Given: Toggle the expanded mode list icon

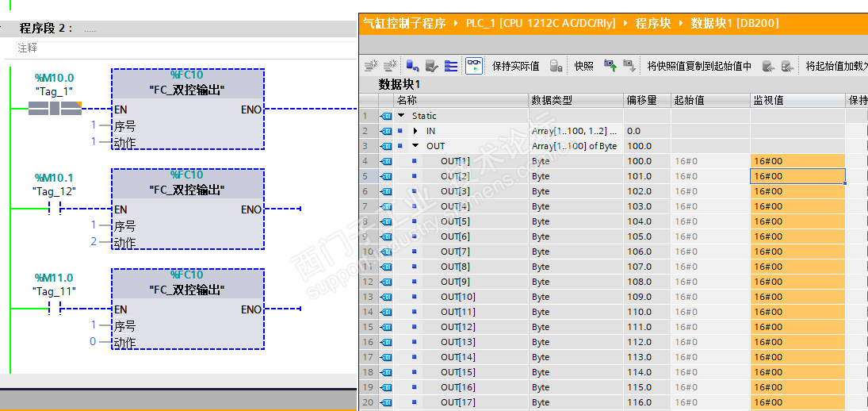Looking at the screenshot, I should point(451,66).
